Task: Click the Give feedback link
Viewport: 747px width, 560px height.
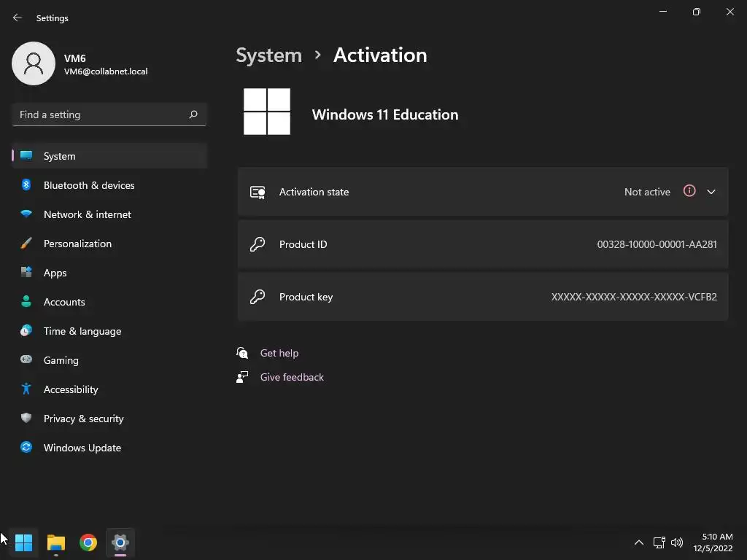Action: click(x=292, y=377)
